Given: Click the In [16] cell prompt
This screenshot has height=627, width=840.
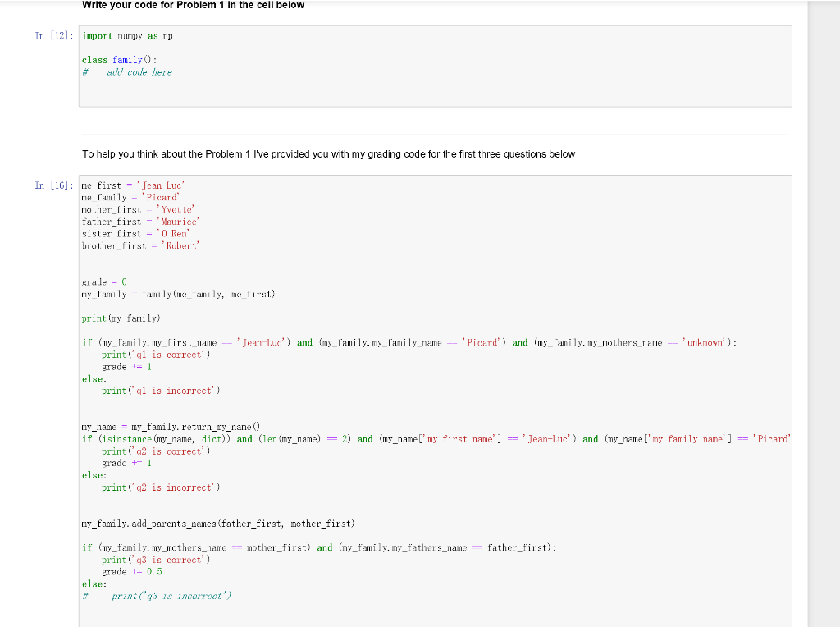Looking at the screenshot, I should pos(54,185).
